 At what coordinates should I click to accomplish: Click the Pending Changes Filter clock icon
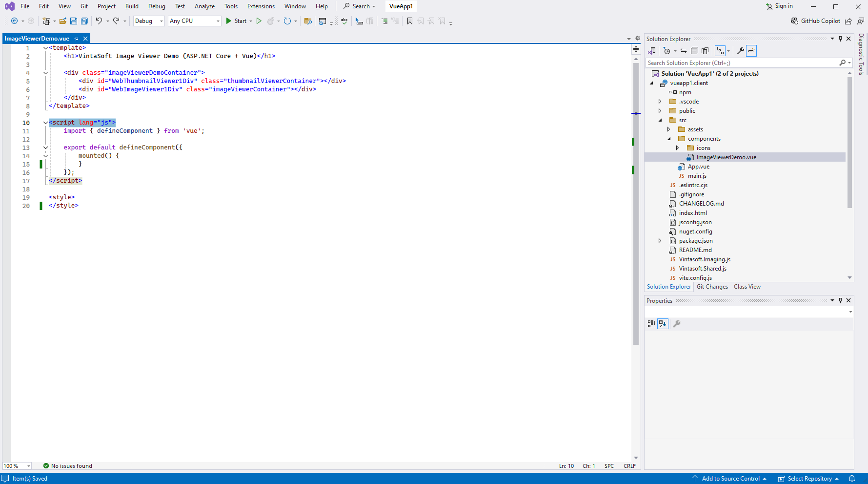point(667,51)
